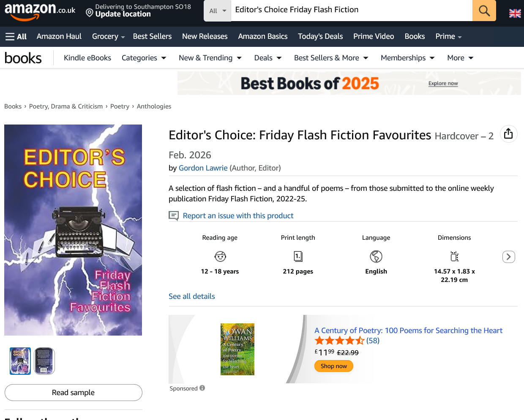Image resolution: width=524 pixels, height=420 pixels.
Task: Click the sponsored info icon
Action: 202,388
